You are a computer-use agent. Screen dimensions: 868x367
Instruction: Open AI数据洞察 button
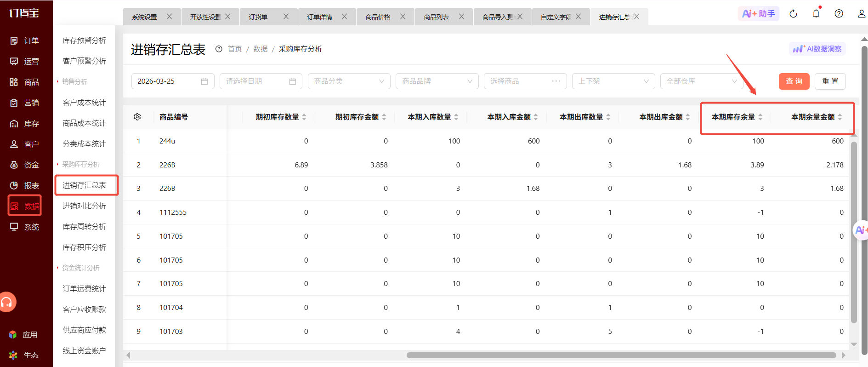click(x=817, y=49)
